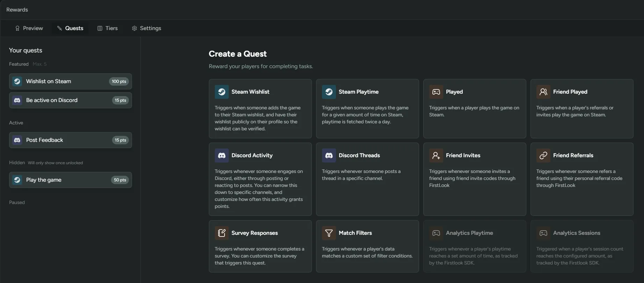
Task: Click the Steam icon on Steam Playtime card
Action: [x=329, y=92]
